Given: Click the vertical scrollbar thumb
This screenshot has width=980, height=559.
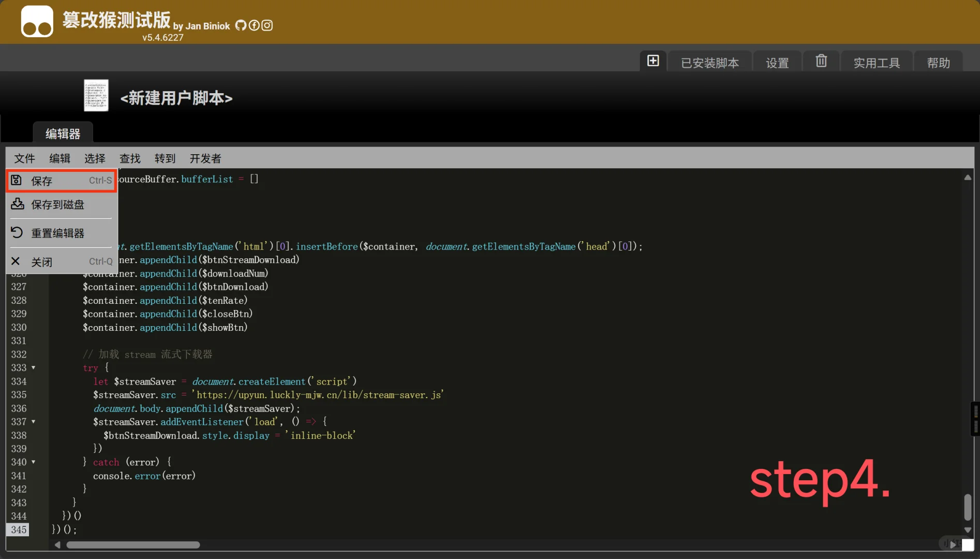Looking at the screenshot, I should click(x=968, y=507).
